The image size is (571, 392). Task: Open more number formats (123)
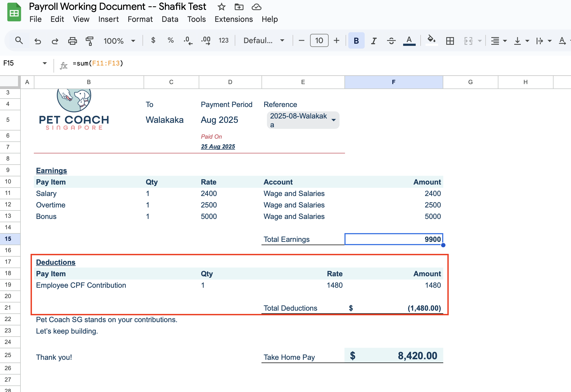coord(224,41)
